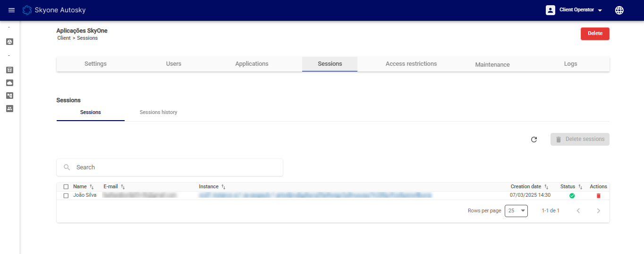
Task: Open the hamburger navigation menu
Action: pyautogui.click(x=12, y=10)
